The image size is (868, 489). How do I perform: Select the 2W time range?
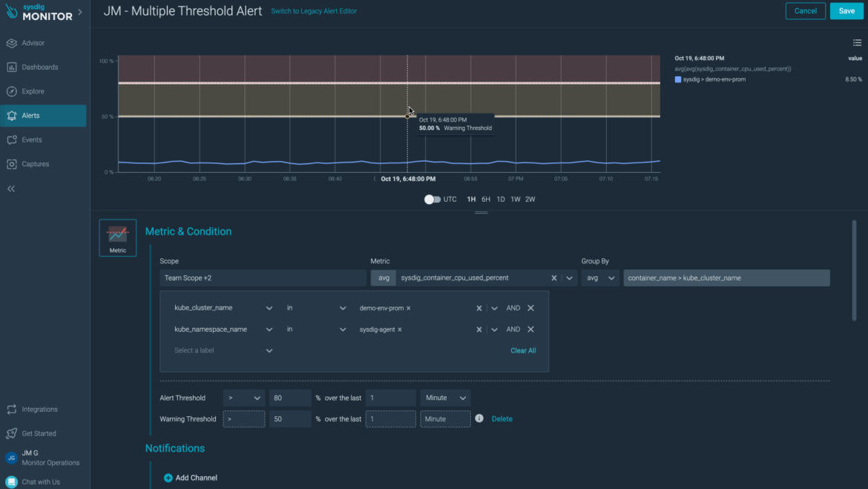[530, 200]
